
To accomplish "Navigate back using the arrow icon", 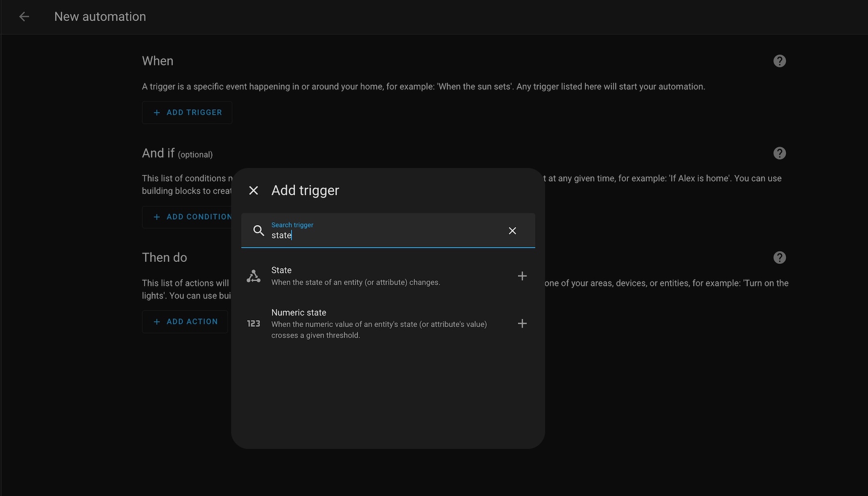I will [24, 16].
